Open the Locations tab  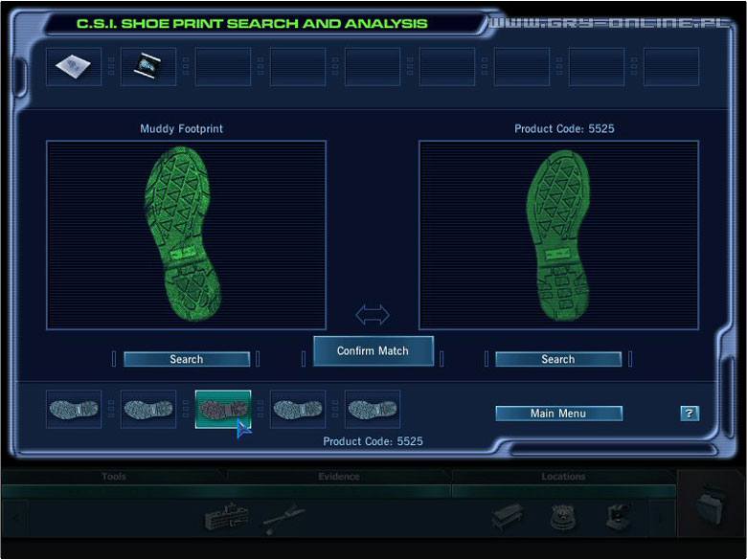pos(563,476)
